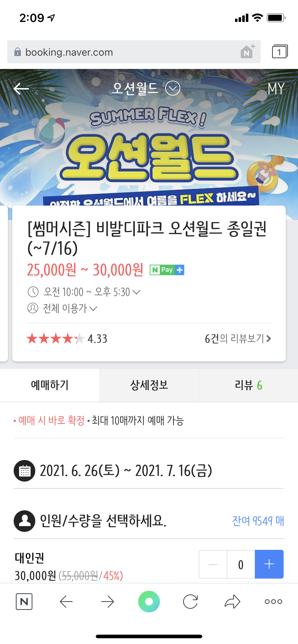View 6건의 리뷰보기 link
Viewport: 298px width, 644px height.
point(238,339)
